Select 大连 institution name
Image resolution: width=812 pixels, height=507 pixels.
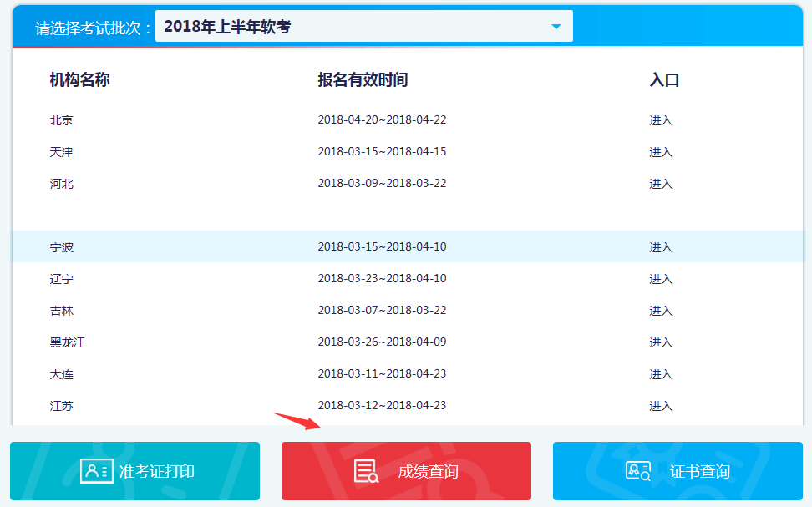62,374
